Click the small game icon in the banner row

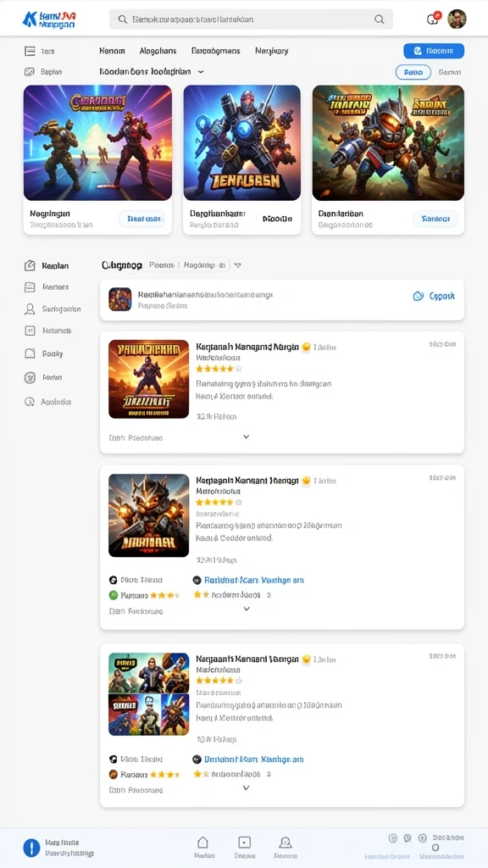pyautogui.click(x=120, y=299)
